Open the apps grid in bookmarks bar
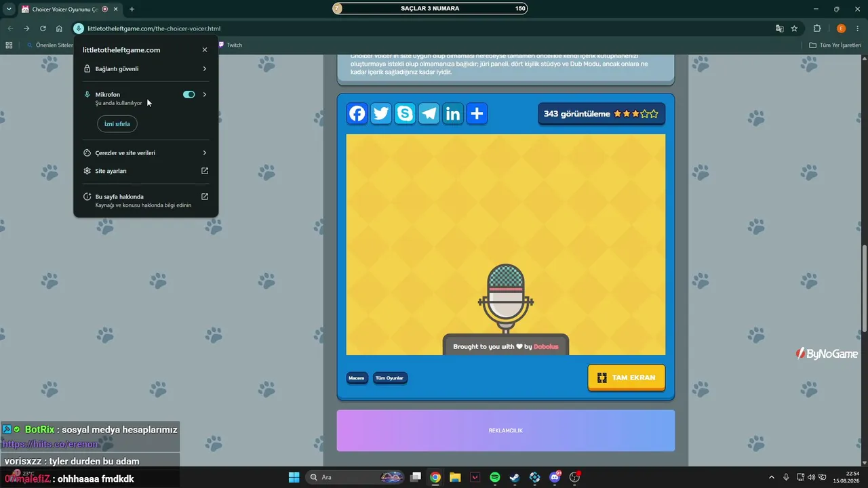 9,45
